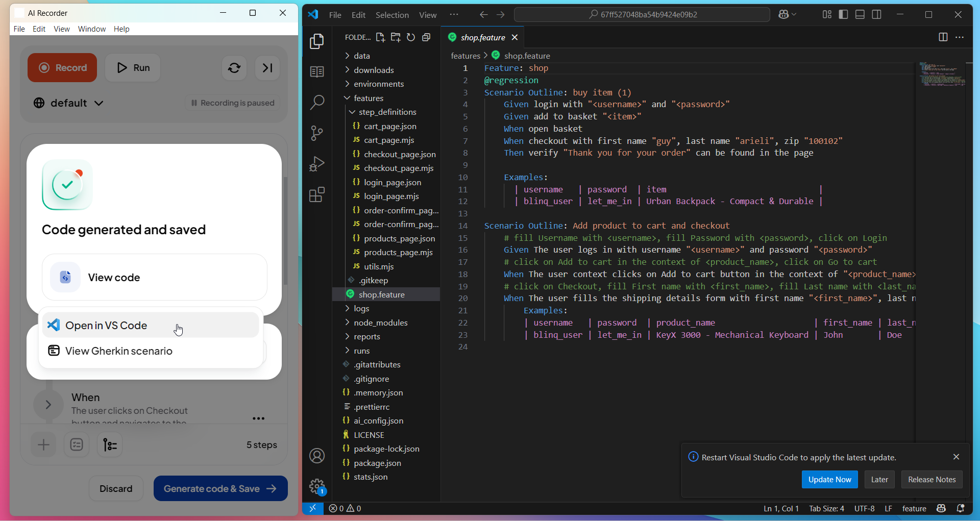
Task: Create a new file in the Explorer
Action: (x=380, y=37)
